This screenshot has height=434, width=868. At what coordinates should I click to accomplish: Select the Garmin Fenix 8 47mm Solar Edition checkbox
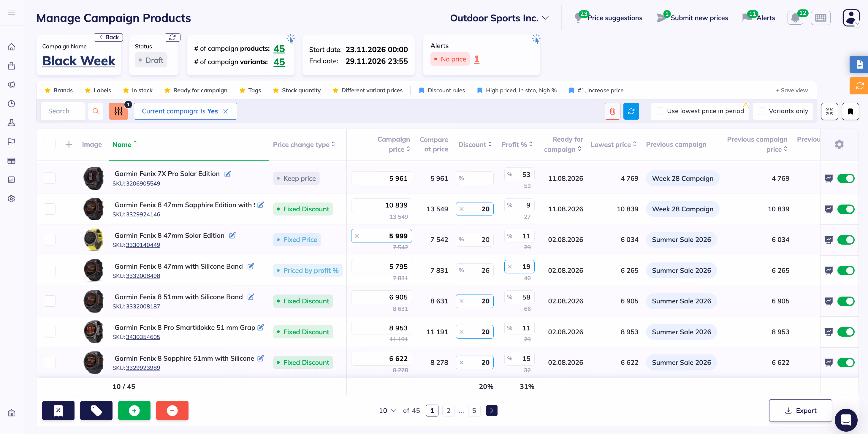(x=50, y=240)
